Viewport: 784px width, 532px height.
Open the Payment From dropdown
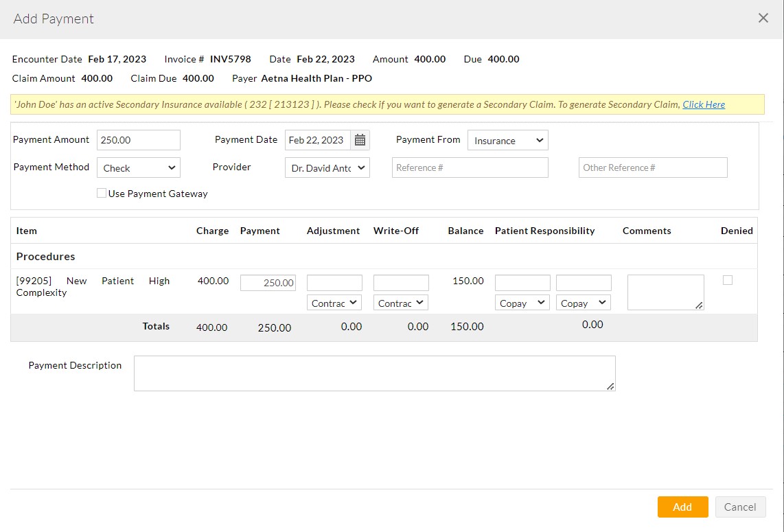(507, 140)
